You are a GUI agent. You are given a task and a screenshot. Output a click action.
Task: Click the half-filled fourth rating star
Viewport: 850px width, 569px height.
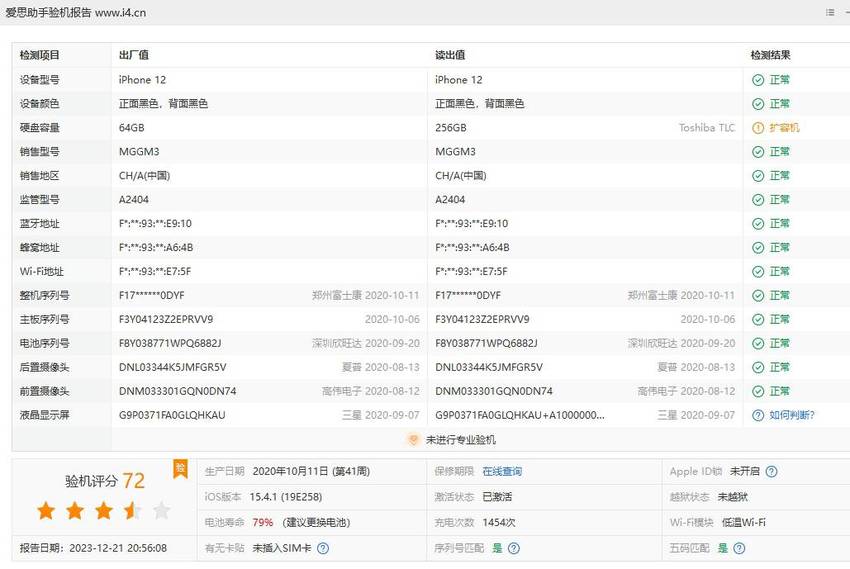[132, 510]
